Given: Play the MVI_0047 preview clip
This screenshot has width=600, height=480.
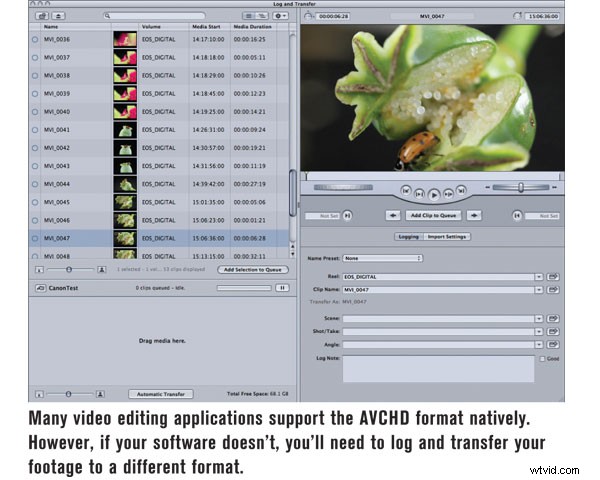Looking at the screenshot, I should coord(434,195).
